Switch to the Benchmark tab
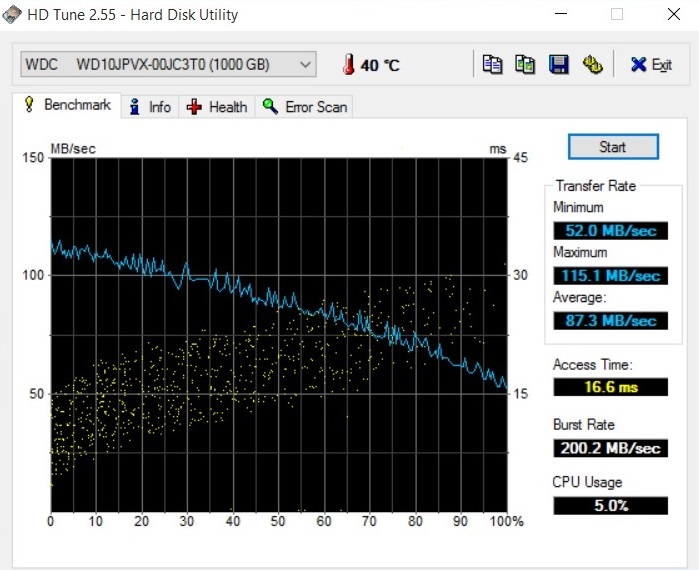Viewport: 699px width, 570px height. (x=67, y=105)
